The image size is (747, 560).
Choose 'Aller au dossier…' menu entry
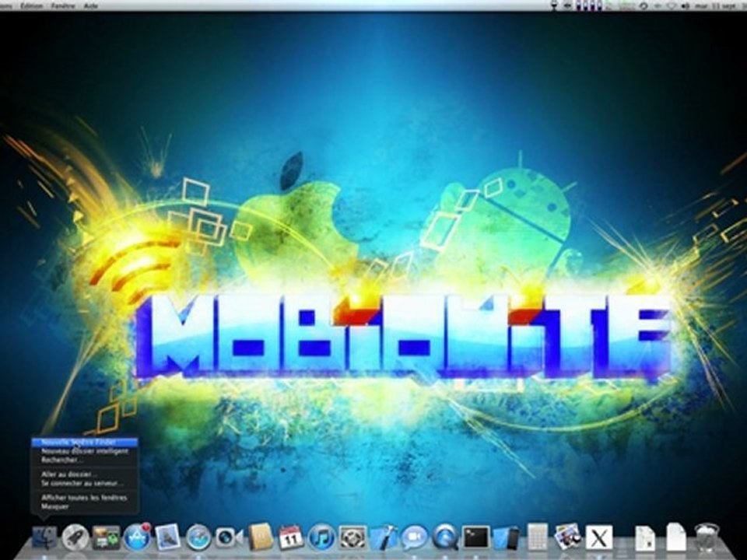tap(84, 474)
